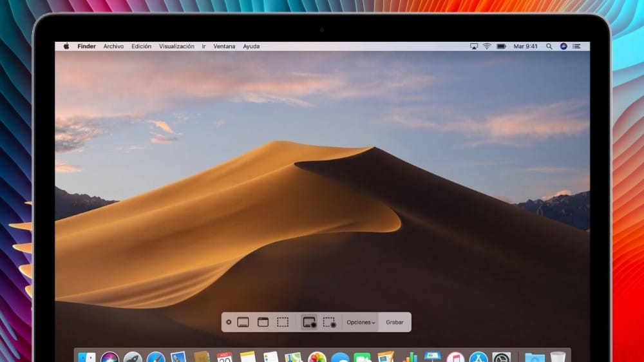Open the Archivo menu
The image size is (644, 362).
113,46
